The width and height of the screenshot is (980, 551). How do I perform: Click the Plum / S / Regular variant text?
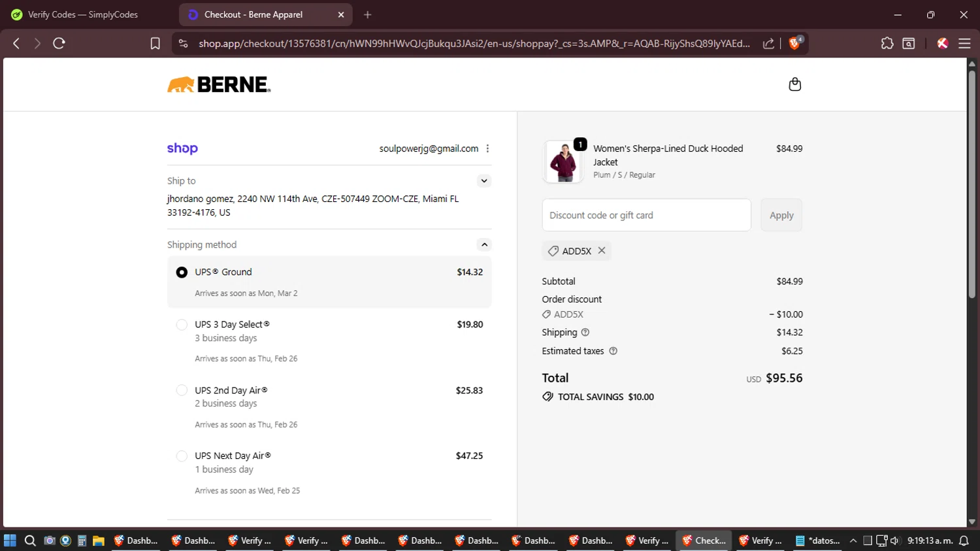click(x=624, y=175)
